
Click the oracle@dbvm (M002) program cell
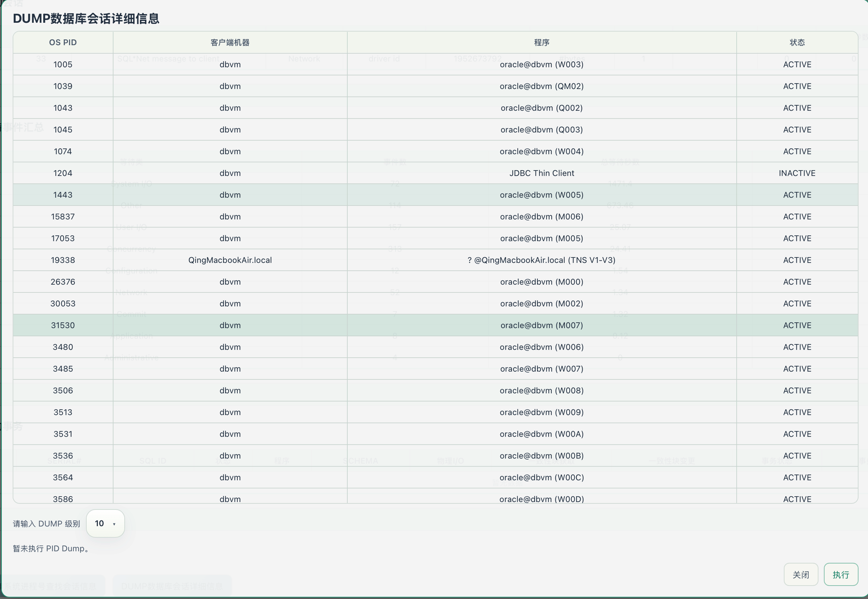[x=542, y=304]
